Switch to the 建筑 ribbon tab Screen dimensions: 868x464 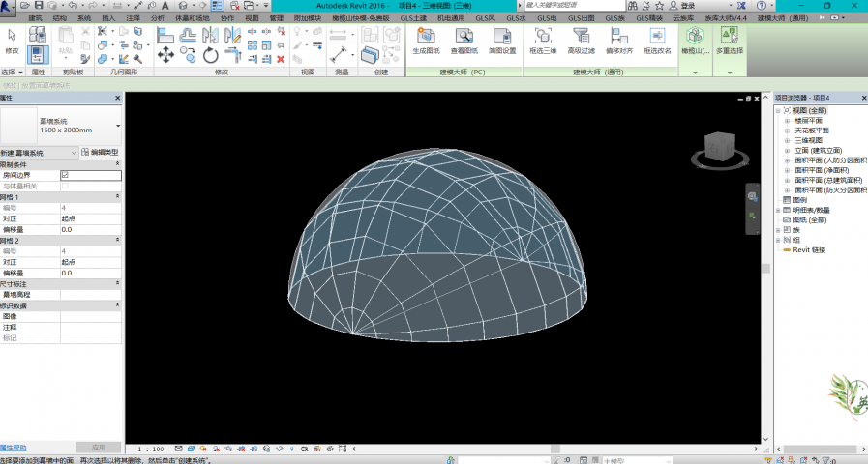(36, 18)
